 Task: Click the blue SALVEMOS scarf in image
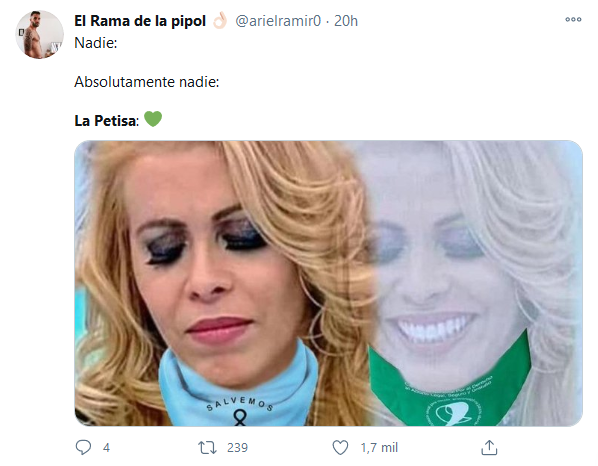(x=239, y=390)
